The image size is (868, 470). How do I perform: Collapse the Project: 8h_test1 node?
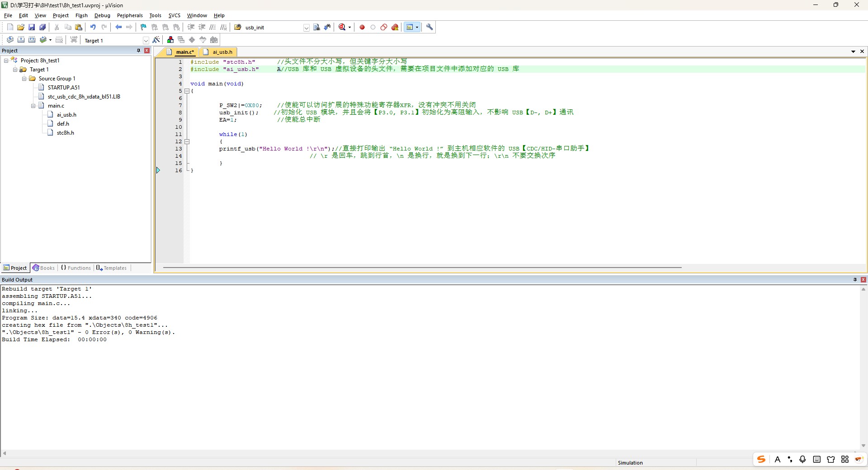coord(6,61)
